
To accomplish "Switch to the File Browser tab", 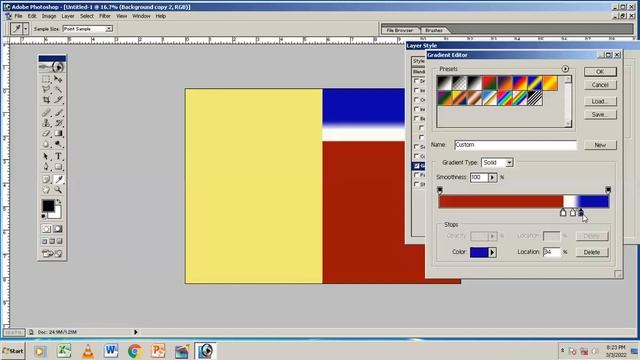I will point(400,30).
